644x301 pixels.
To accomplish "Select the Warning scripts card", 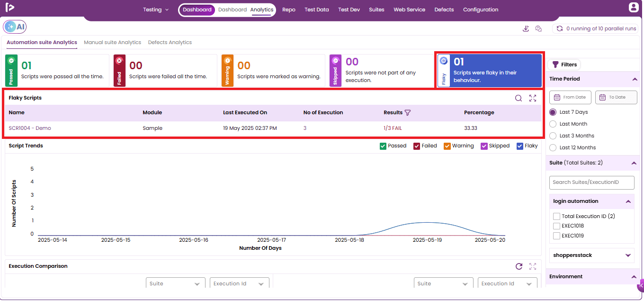I will coord(273,71).
